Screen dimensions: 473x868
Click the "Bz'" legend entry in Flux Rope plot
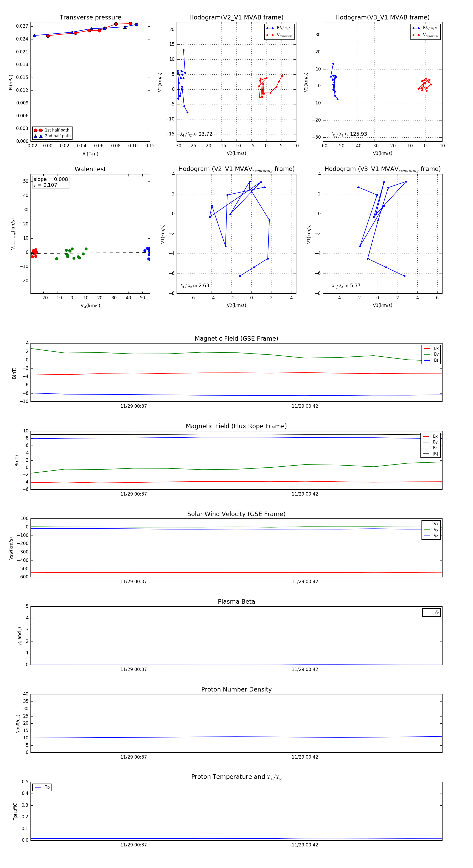(431, 448)
